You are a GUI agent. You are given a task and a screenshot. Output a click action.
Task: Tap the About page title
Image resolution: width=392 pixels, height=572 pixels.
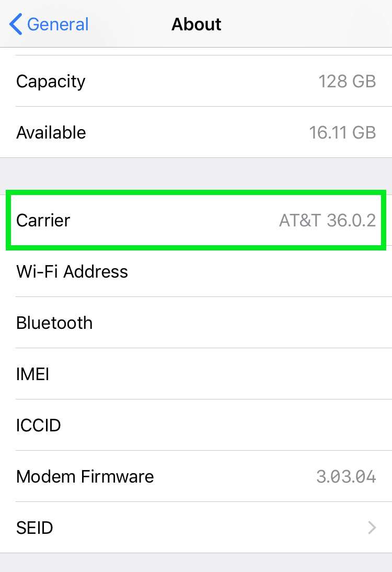[196, 25]
